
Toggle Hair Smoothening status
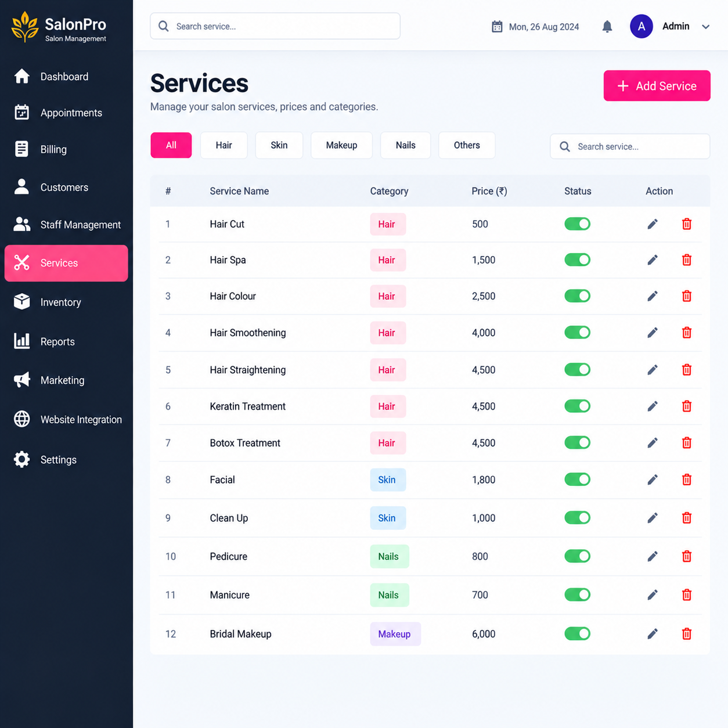click(x=577, y=333)
